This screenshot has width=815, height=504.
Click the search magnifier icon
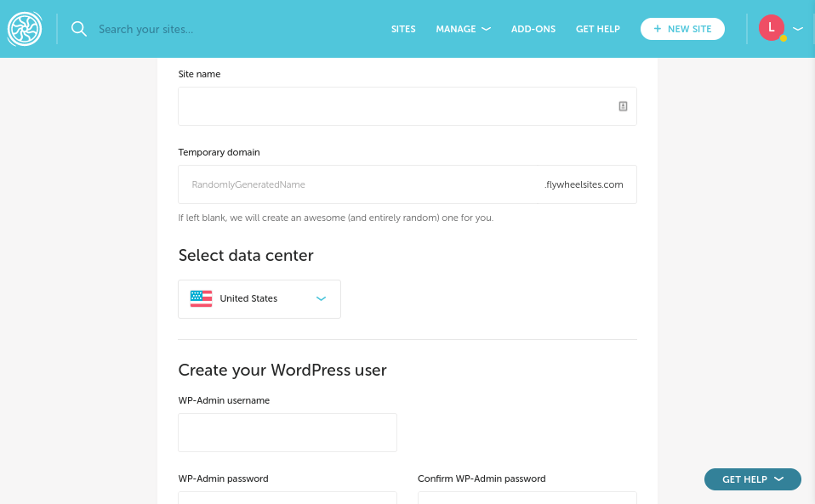point(79,29)
